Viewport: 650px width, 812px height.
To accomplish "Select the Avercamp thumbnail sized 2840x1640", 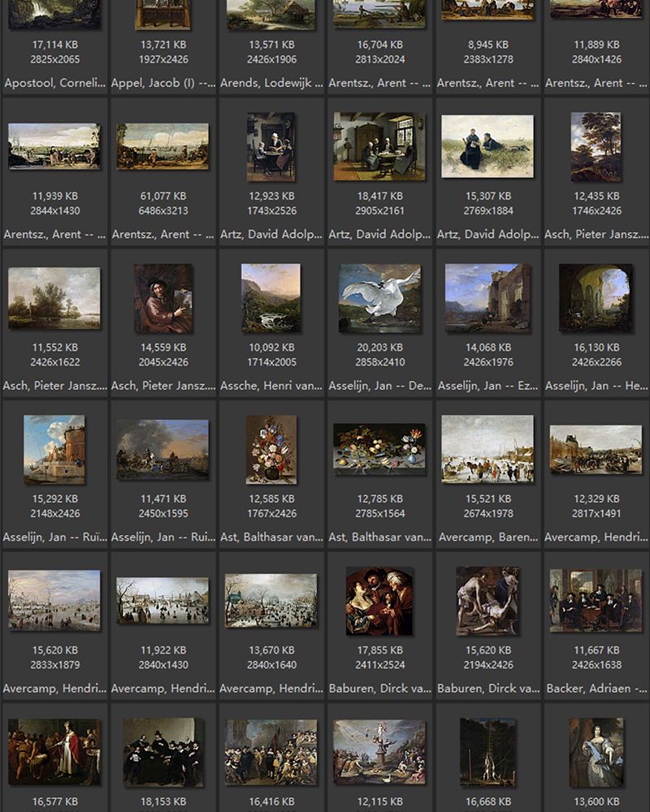I will click(x=271, y=601).
